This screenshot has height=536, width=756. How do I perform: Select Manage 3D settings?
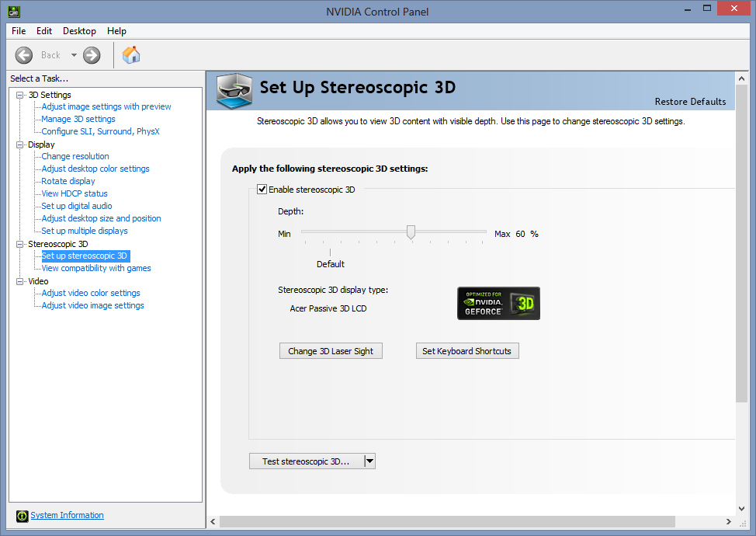click(78, 119)
